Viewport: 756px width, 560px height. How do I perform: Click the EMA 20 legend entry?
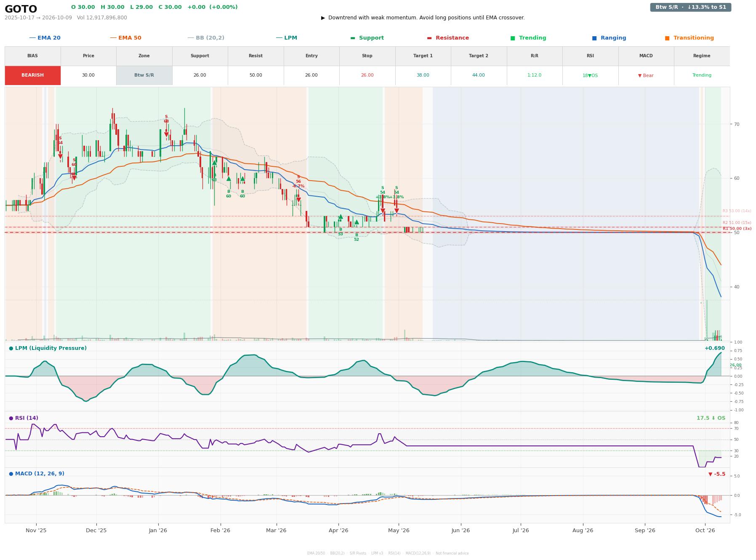(45, 38)
